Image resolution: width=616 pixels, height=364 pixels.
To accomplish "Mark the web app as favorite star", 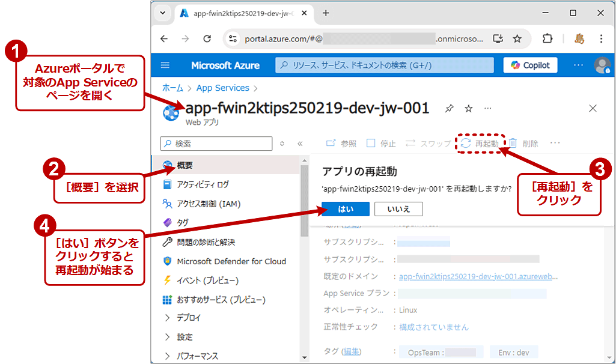I will (468, 109).
